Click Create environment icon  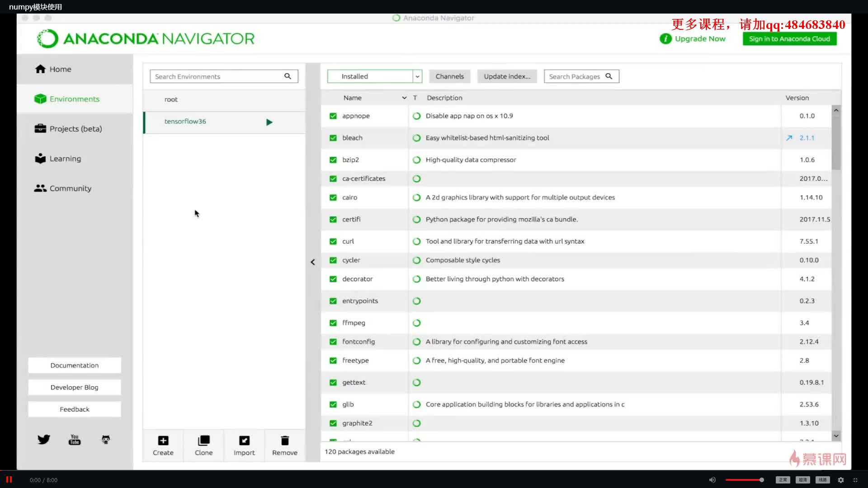pos(163,441)
